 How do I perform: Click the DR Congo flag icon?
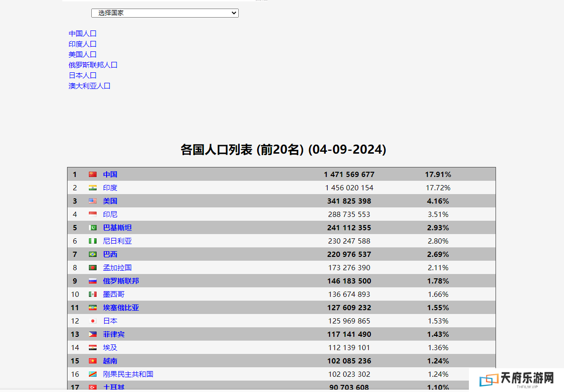[93, 374]
